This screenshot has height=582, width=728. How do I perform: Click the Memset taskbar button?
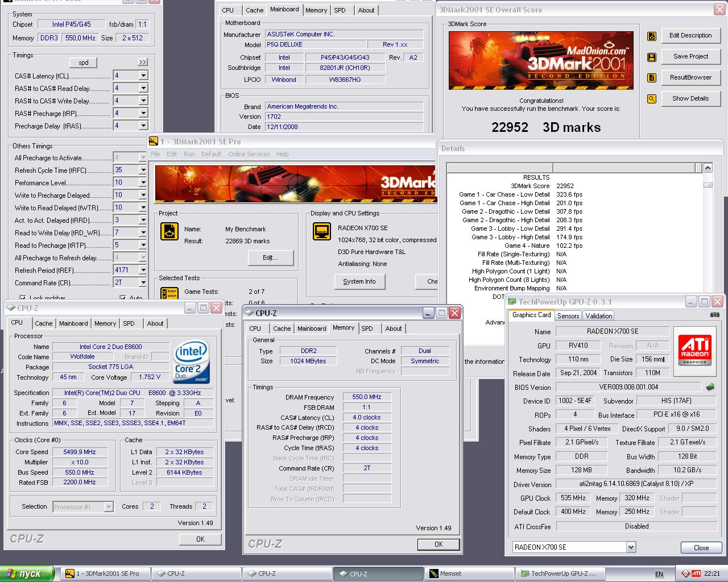click(x=469, y=573)
